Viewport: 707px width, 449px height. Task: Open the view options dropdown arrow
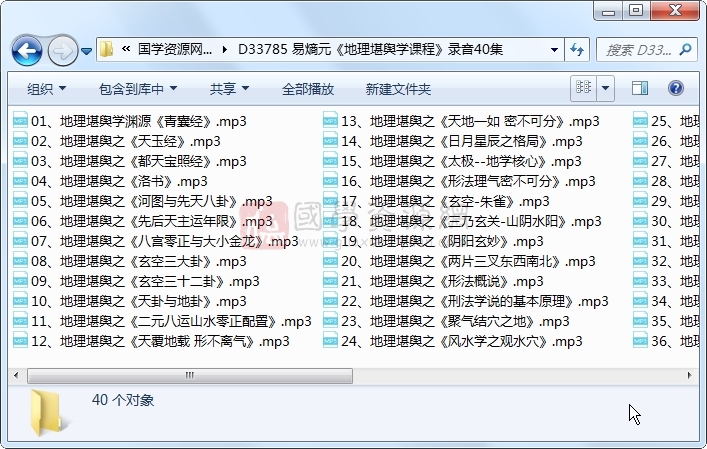click(x=606, y=88)
